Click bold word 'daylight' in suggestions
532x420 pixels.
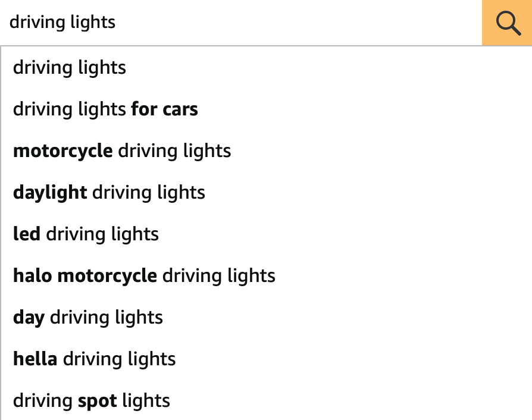[x=50, y=193]
